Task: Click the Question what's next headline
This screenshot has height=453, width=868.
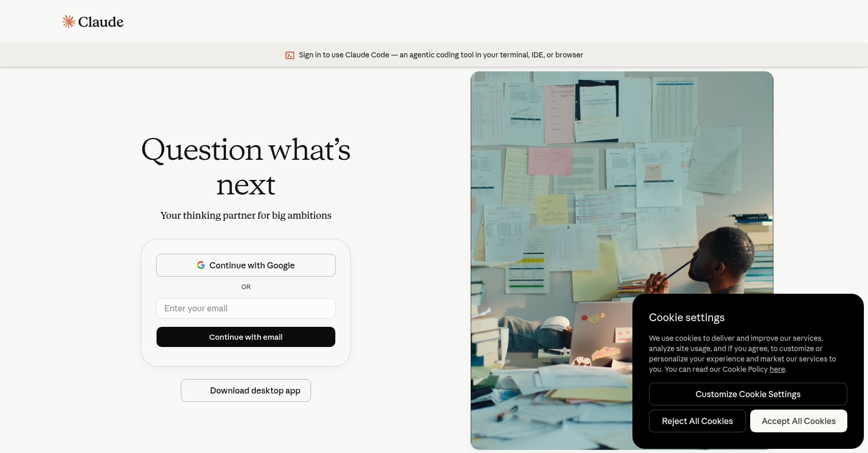Action: [246, 167]
